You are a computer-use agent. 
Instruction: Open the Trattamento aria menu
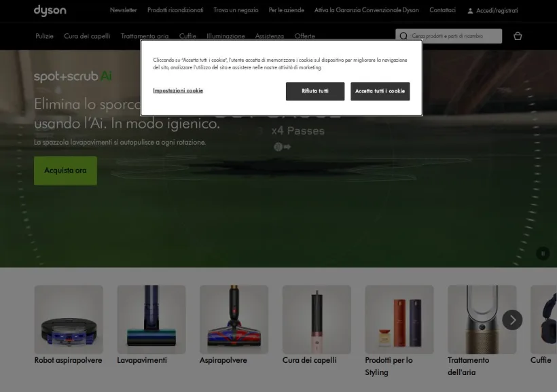click(x=145, y=36)
